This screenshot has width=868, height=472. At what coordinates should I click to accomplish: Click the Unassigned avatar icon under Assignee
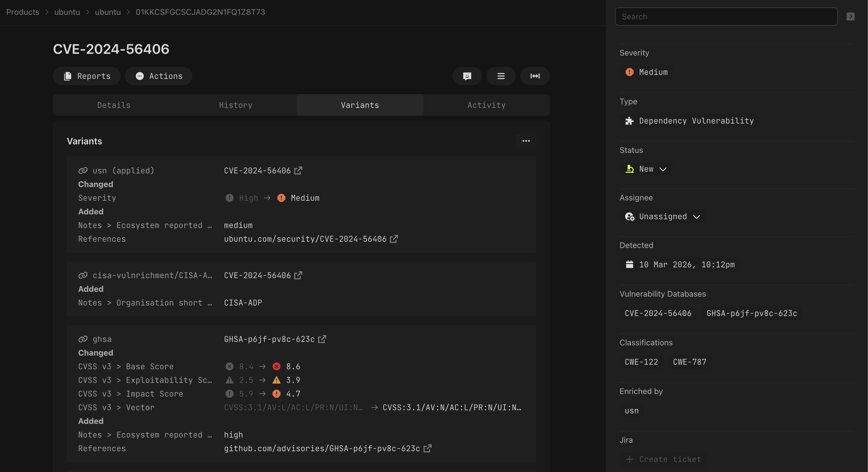click(630, 216)
